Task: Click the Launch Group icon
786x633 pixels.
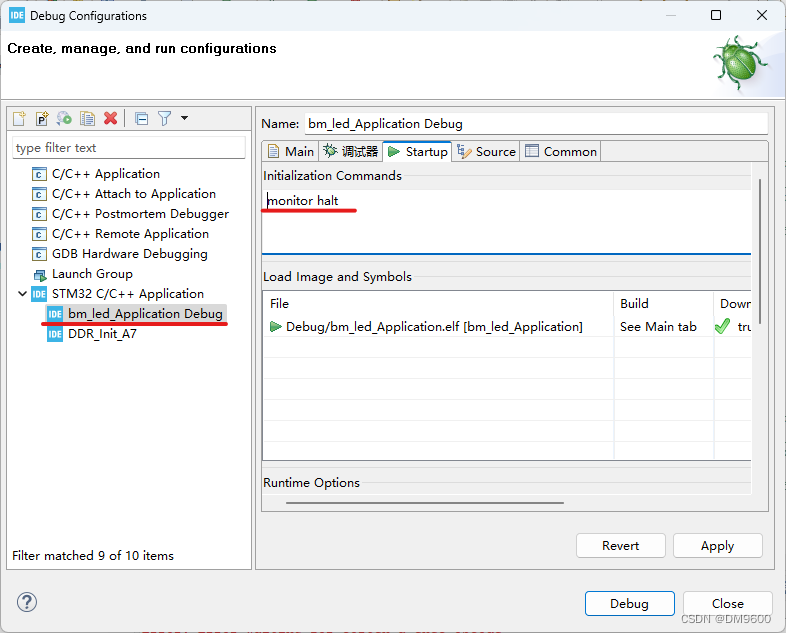Action: [x=39, y=275]
